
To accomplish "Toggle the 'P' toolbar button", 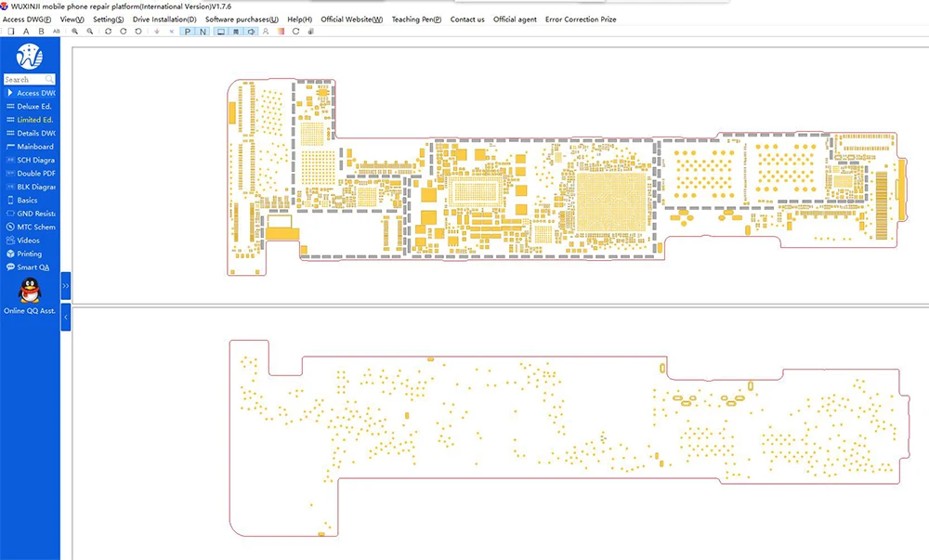I will pyautogui.click(x=188, y=32).
